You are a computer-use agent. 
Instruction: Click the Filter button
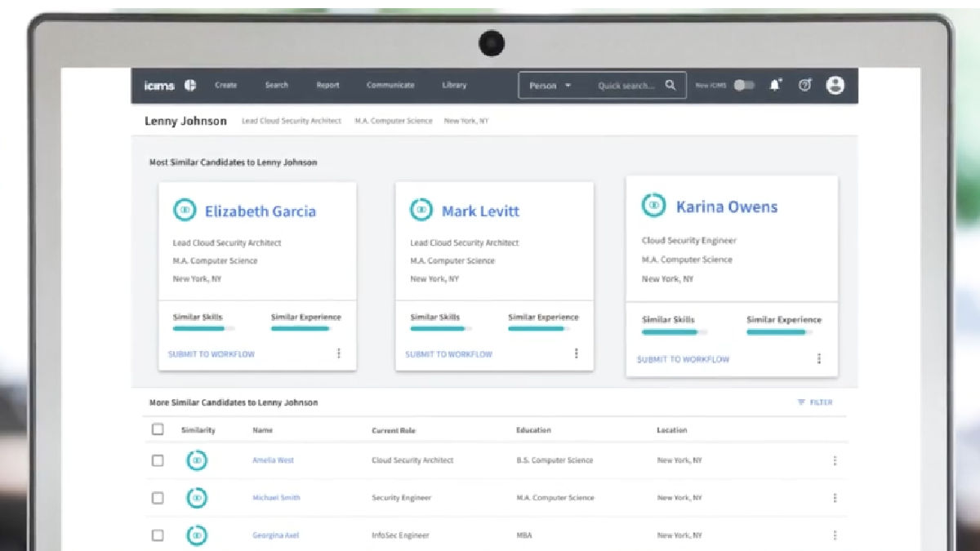click(x=815, y=402)
